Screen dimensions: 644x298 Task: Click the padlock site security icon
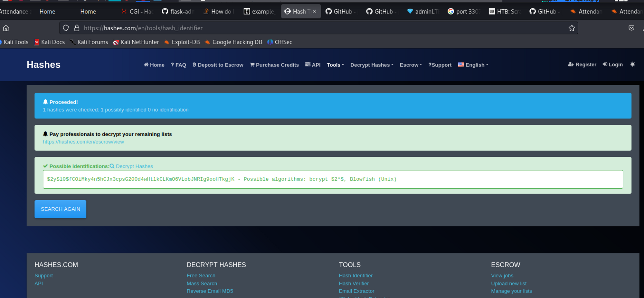[x=77, y=28]
